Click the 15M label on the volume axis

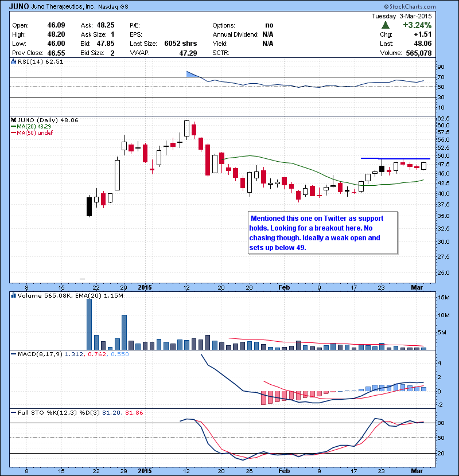click(x=443, y=297)
